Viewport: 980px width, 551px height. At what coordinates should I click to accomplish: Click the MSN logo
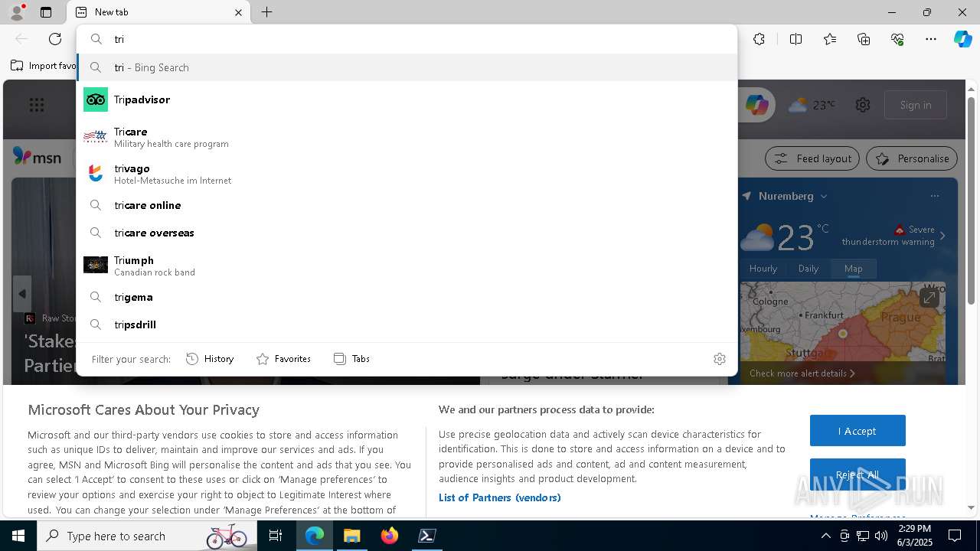pos(37,156)
